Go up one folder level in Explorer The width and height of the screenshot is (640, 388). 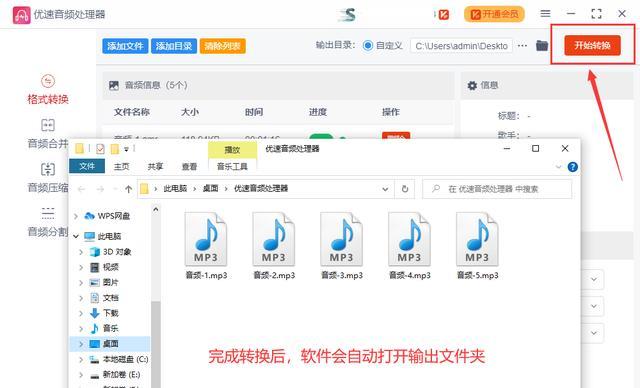(129, 189)
